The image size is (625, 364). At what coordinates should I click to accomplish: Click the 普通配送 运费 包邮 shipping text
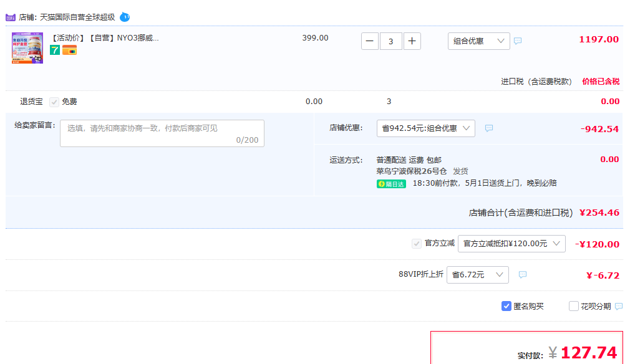[x=409, y=160]
